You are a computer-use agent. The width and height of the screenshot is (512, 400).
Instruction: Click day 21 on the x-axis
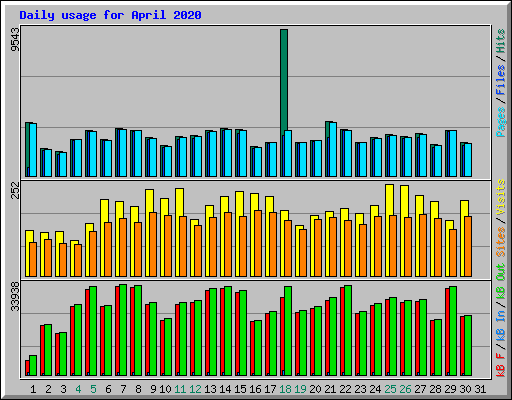[330, 389]
